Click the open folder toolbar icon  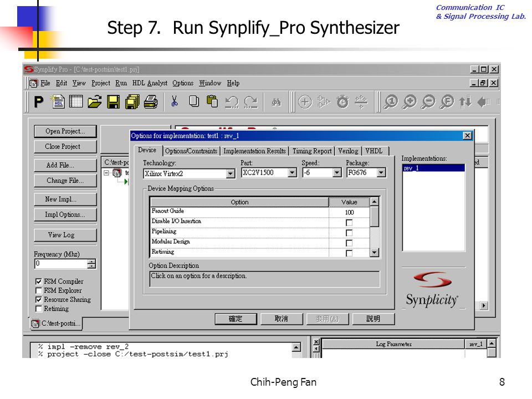point(94,101)
